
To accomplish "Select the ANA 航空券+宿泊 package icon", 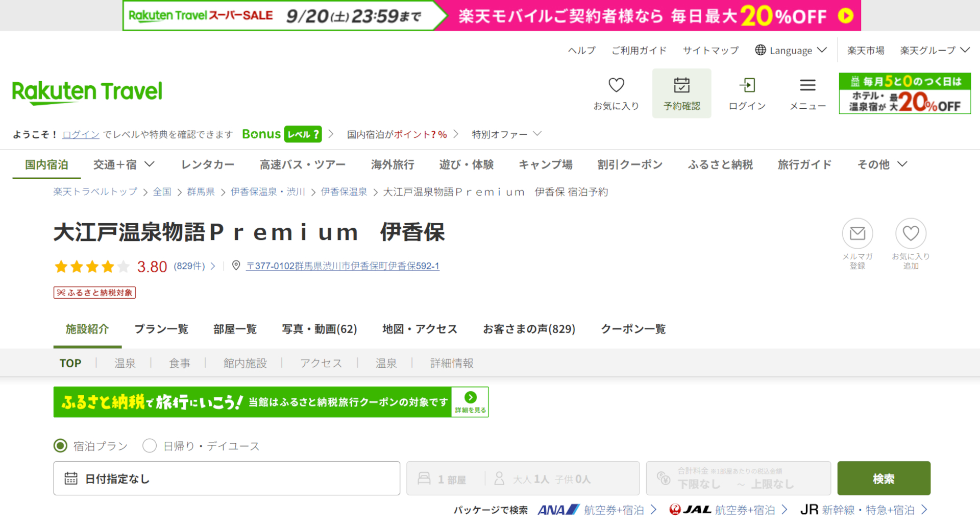I will [x=558, y=509].
